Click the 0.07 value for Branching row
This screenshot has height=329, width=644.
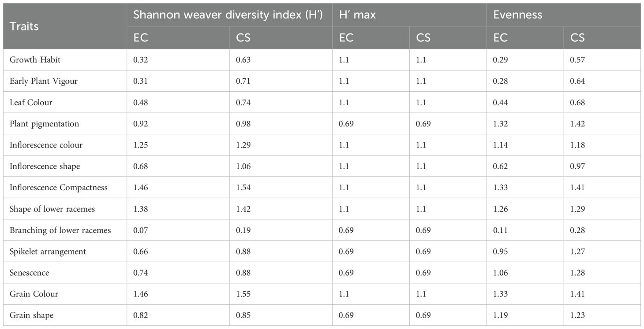coord(140,230)
